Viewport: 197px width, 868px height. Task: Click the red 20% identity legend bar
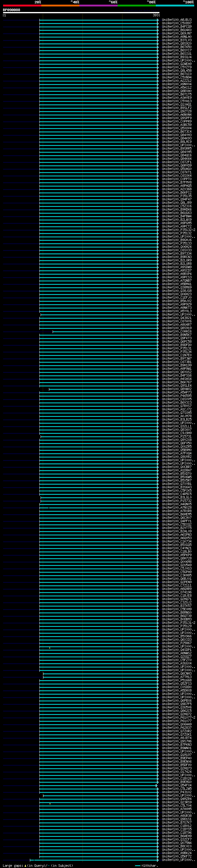tap(22, 6)
